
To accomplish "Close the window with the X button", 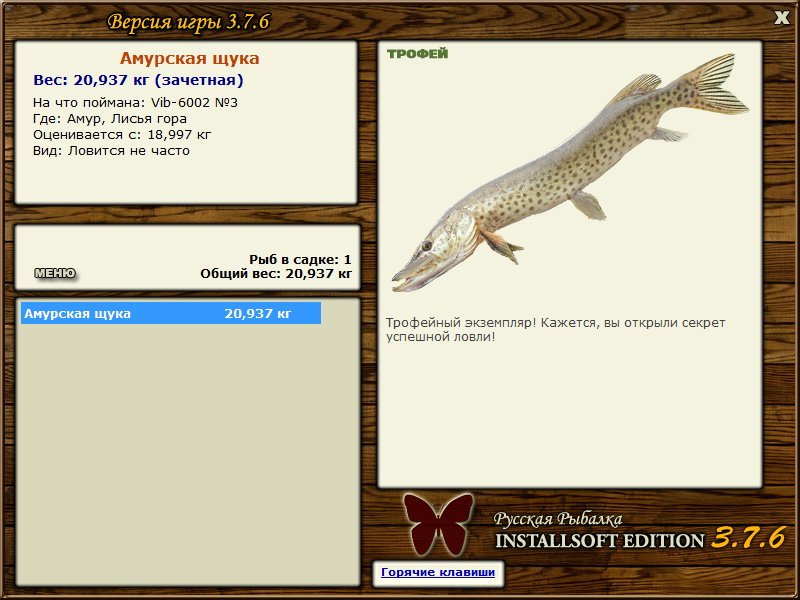I will click(x=781, y=18).
